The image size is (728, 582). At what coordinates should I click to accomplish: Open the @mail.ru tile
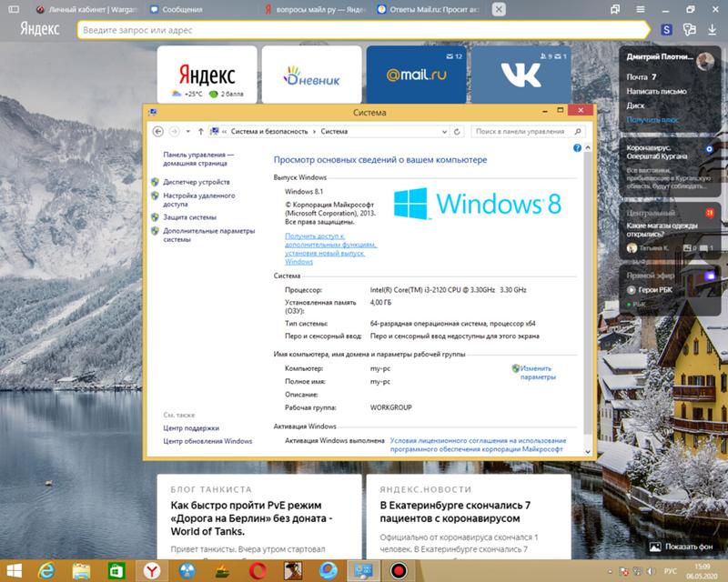click(417, 75)
